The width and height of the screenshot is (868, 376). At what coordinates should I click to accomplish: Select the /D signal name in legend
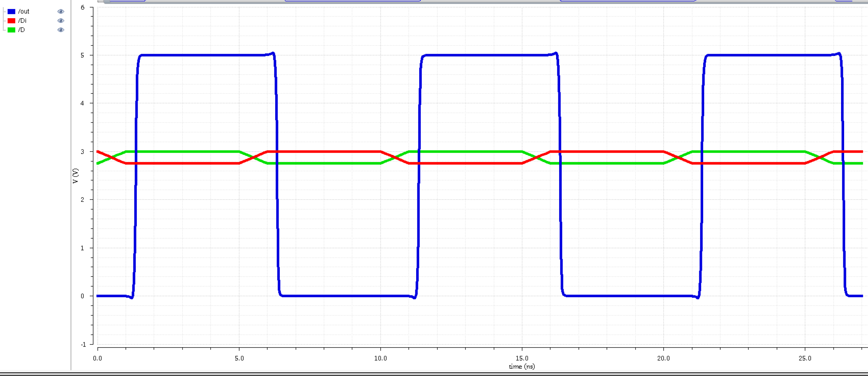pos(21,30)
